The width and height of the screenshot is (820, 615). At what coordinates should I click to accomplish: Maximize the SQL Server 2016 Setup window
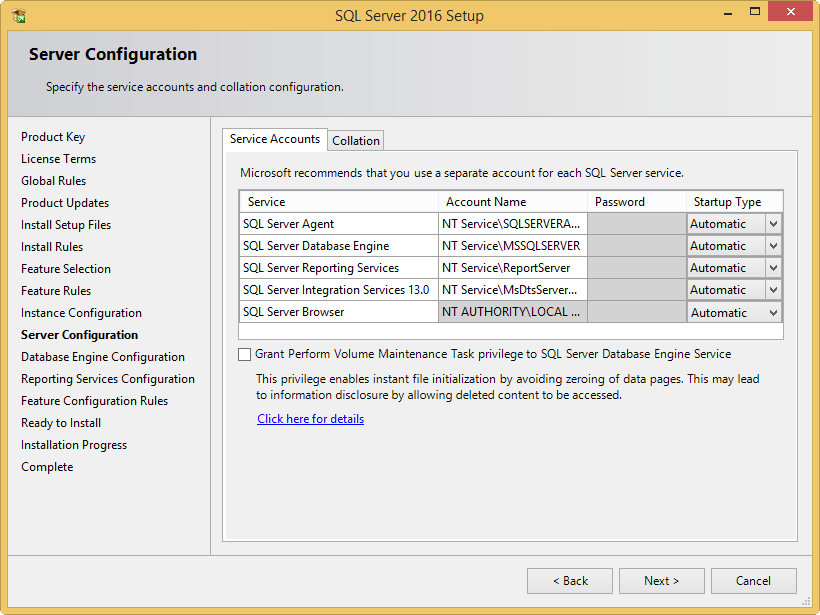[755, 12]
